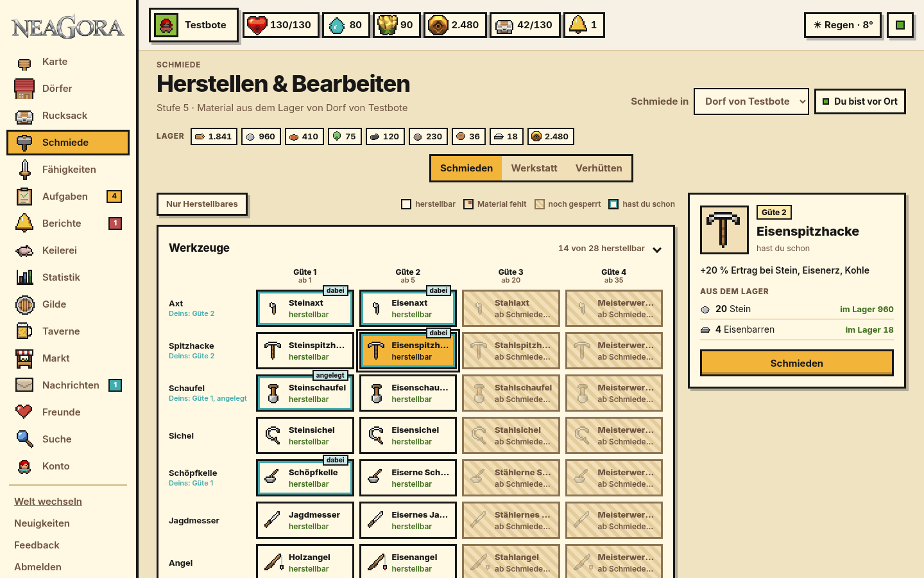Open Keilerei using the fist icon
The image size is (924, 578).
24,250
